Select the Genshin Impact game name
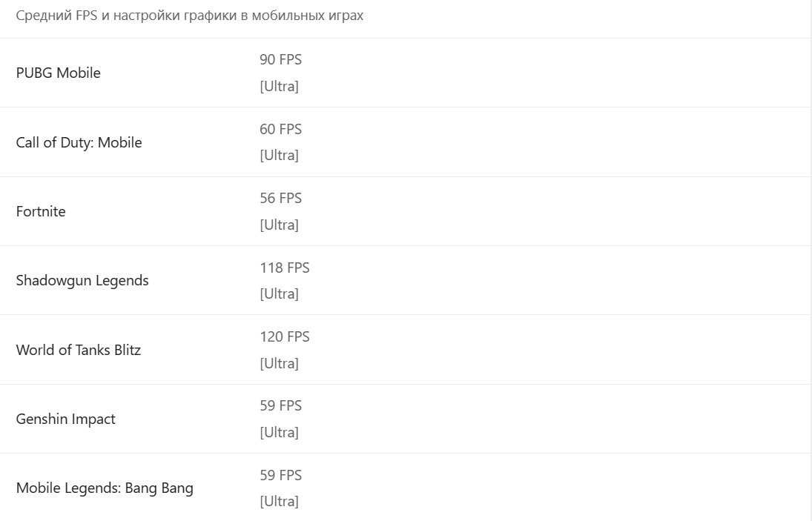 pyautogui.click(x=66, y=419)
